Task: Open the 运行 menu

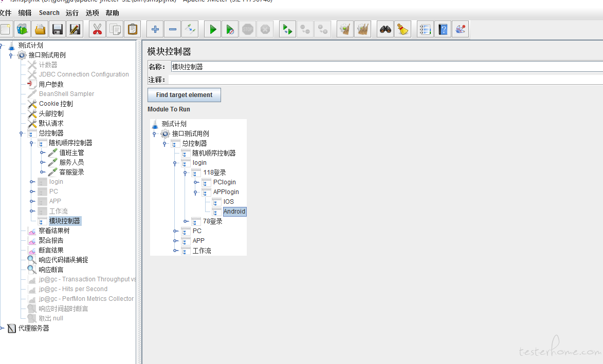Action: [x=72, y=13]
